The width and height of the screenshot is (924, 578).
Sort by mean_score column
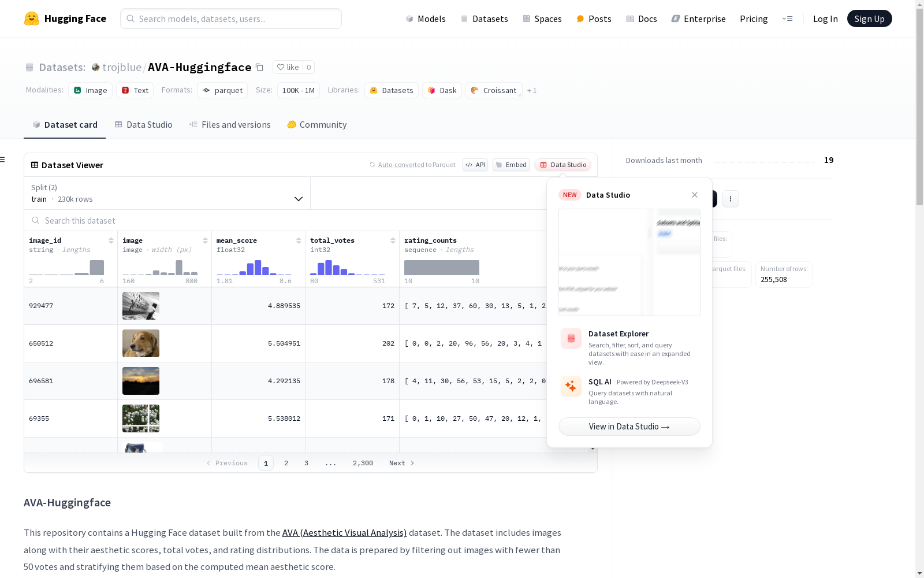click(299, 240)
